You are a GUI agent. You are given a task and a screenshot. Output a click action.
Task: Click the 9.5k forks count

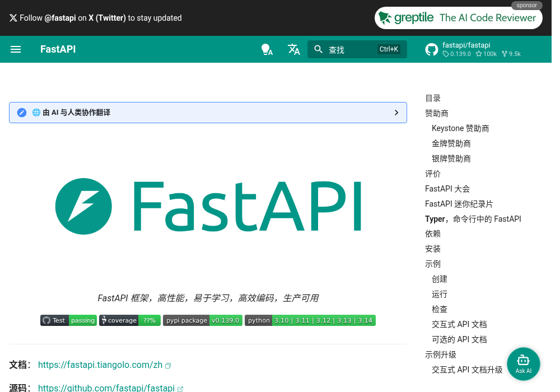[x=511, y=54]
